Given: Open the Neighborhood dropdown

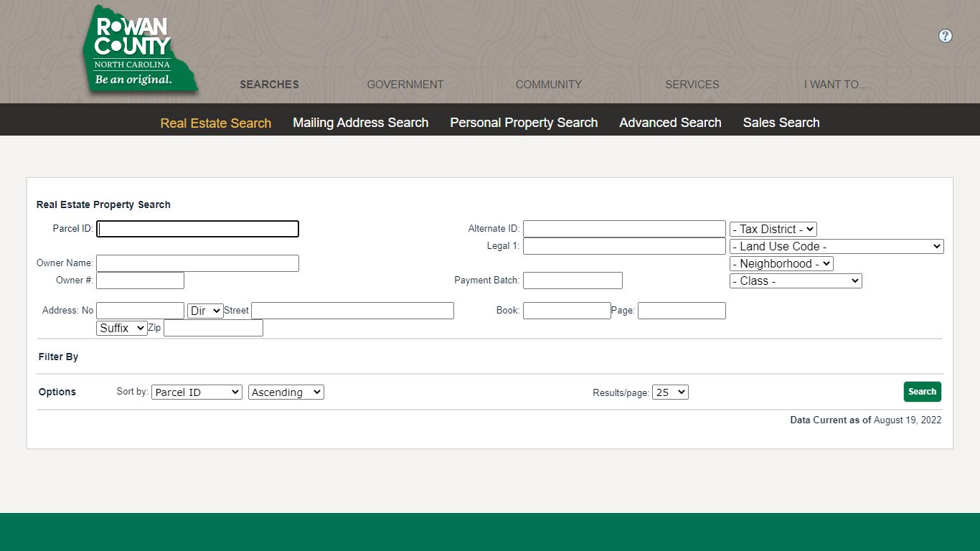Looking at the screenshot, I should click(x=781, y=264).
